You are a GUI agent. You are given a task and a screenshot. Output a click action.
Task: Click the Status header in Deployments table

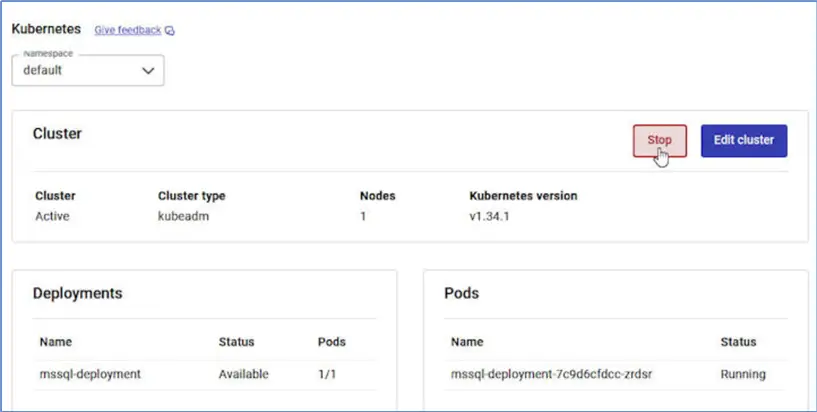237,342
